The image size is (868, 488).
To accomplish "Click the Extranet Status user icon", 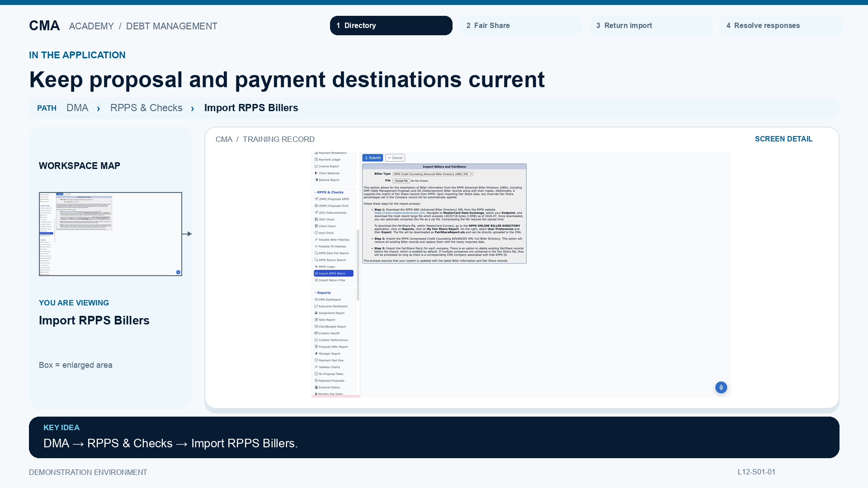I will click(x=316, y=387).
